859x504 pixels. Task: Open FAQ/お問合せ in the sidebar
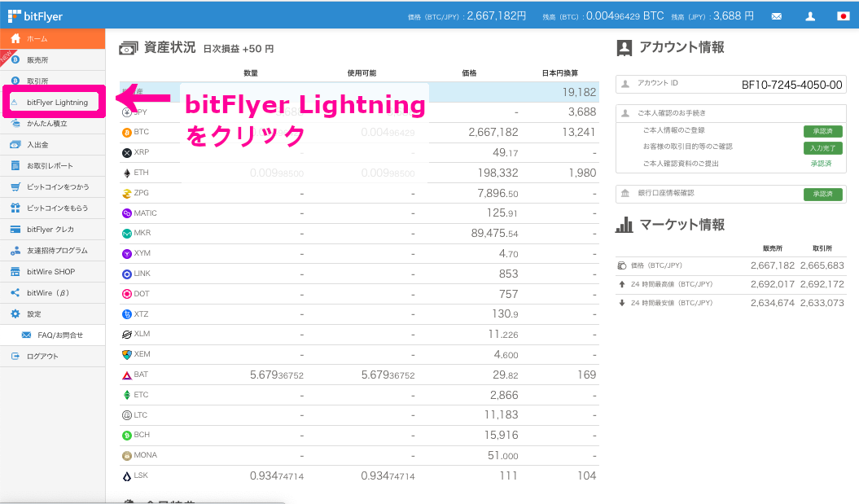pyautogui.click(x=53, y=335)
